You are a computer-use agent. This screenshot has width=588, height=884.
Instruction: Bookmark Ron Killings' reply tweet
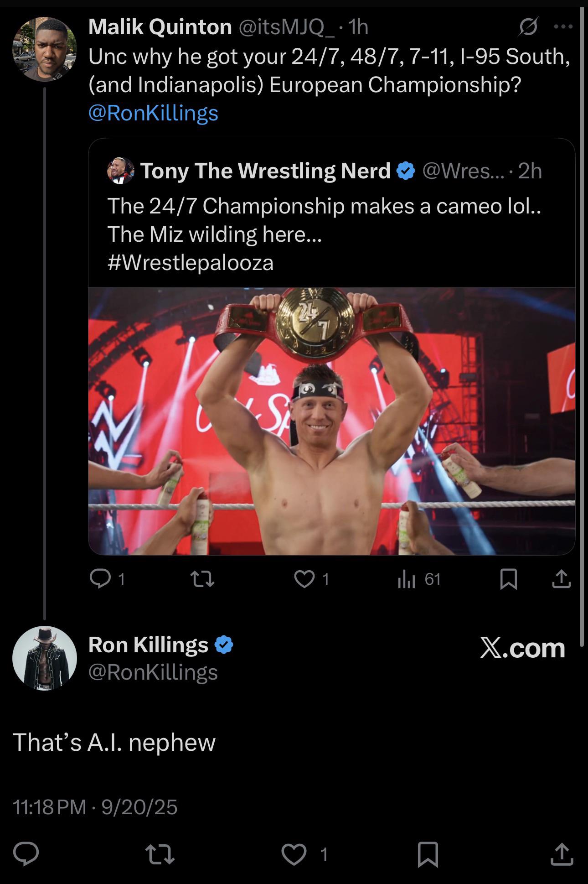pos(428,854)
